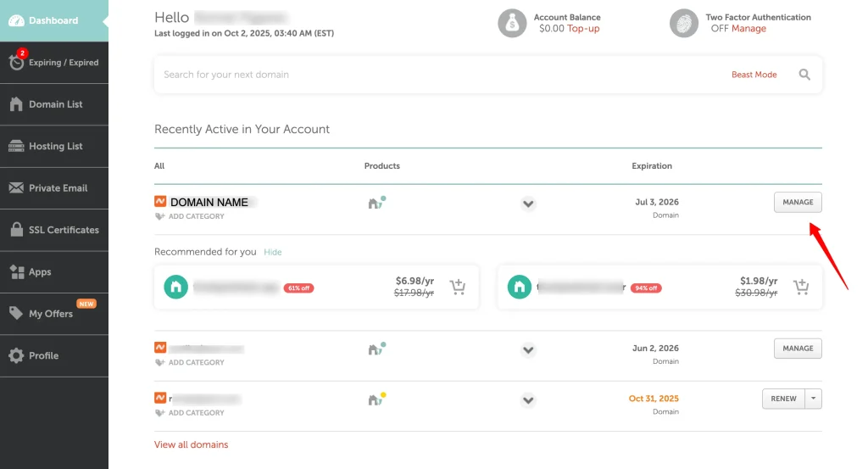The image size is (868, 469).
Task: Click the products icon with yellow dot
Action: 376,399
